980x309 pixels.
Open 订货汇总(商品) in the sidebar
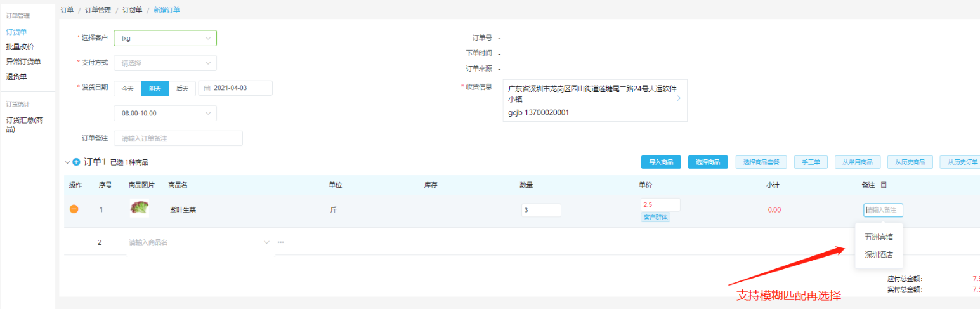(x=24, y=124)
